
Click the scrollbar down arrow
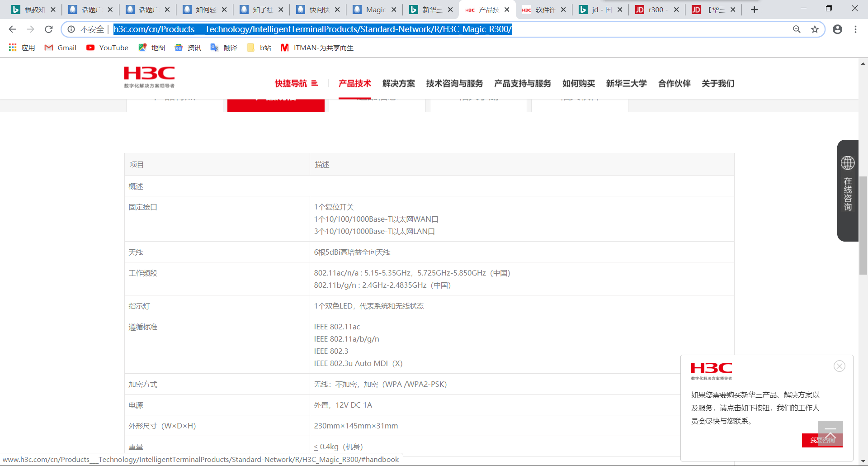click(863, 461)
